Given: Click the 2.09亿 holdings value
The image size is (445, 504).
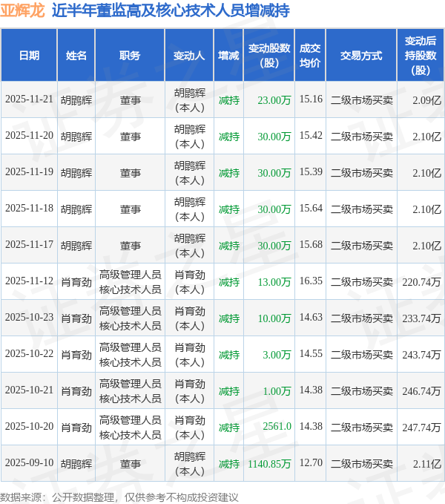Looking at the screenshot, I should point(426,100).
